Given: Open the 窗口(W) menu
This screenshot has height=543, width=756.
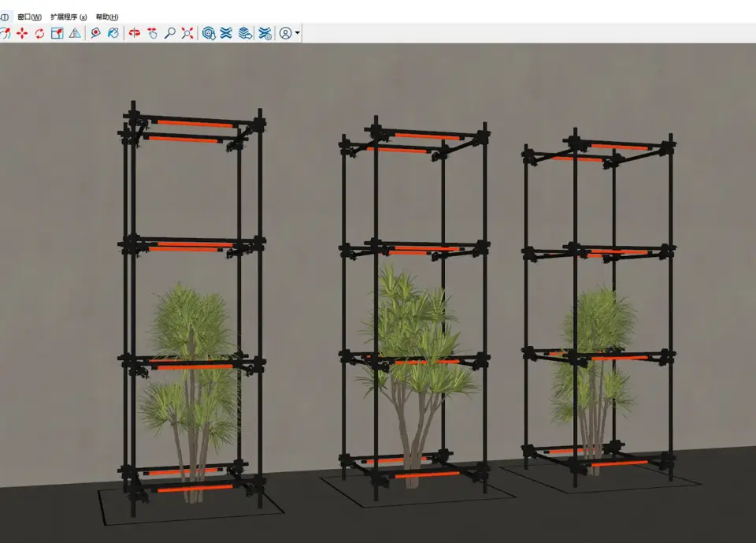Looking at the screenshot, I should (29, 17).
